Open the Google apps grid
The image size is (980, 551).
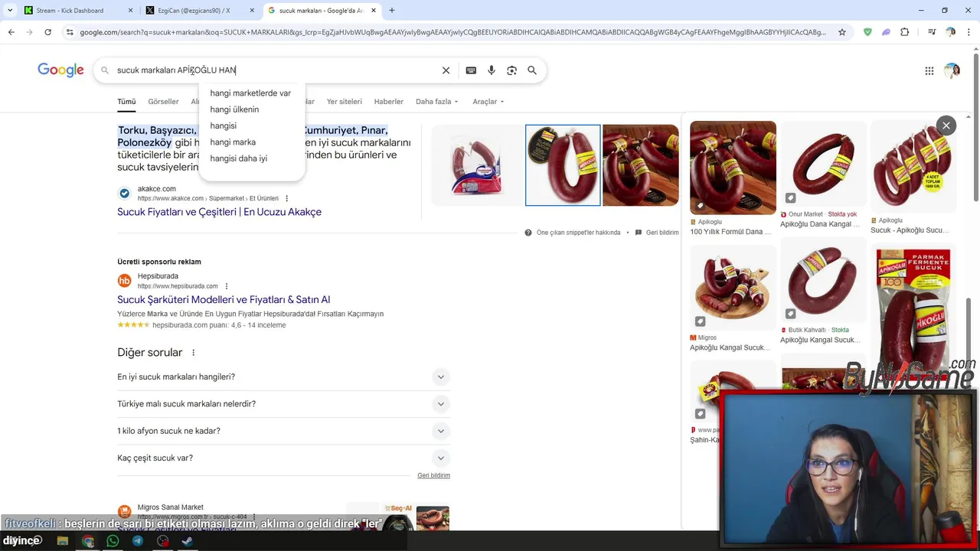click(929, 70)
